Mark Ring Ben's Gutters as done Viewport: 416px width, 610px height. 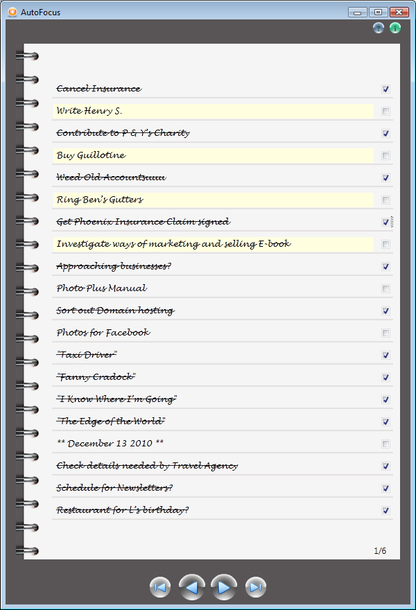pos(386,200)
